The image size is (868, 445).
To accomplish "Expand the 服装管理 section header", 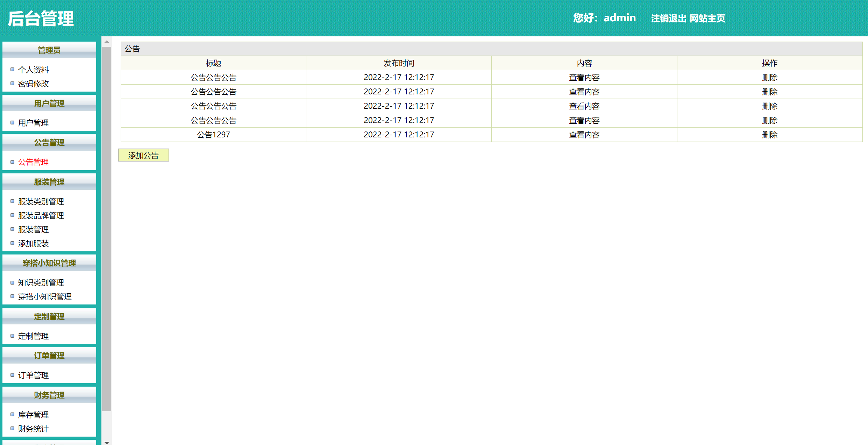I will [49, 182].
